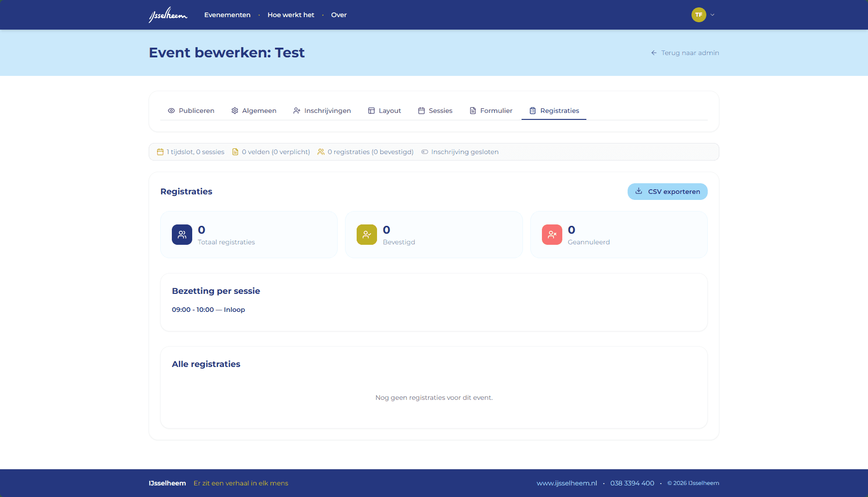
Task: Click the 'Bezetting per sessie' heading
Action: click(216, 291)
